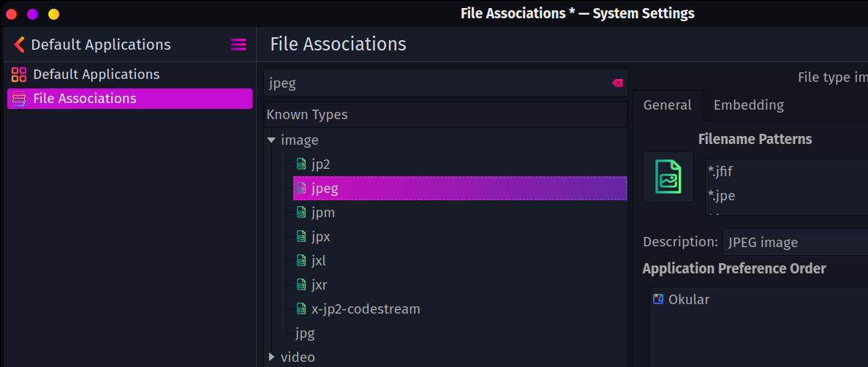Screen dimensions: 868x367
Task: Click the Default Applications grid icon
Action: (x=19, y=75)
